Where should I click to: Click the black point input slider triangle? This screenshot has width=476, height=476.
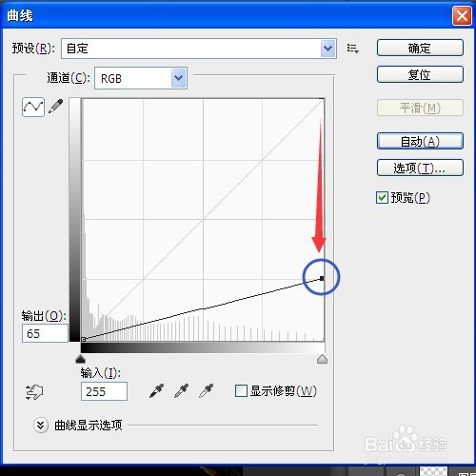(81, 359)
